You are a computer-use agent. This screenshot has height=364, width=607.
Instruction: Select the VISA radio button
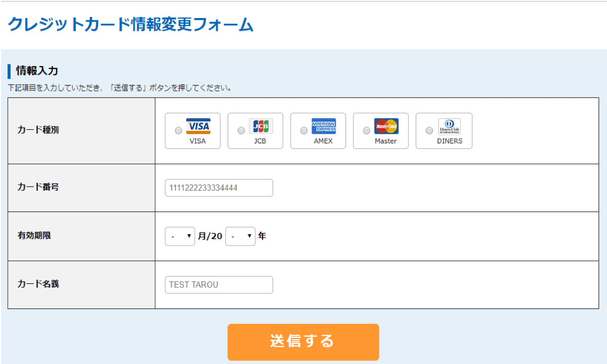(179, 130)
